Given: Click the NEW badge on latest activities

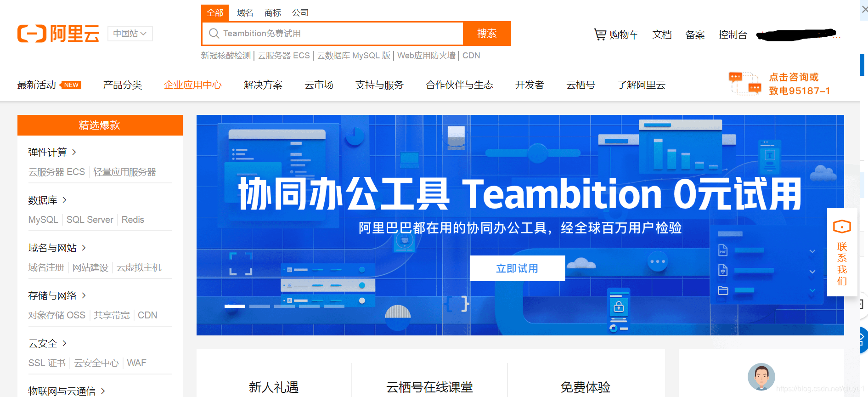Looking at the screenshot, I should coord(71,85).
